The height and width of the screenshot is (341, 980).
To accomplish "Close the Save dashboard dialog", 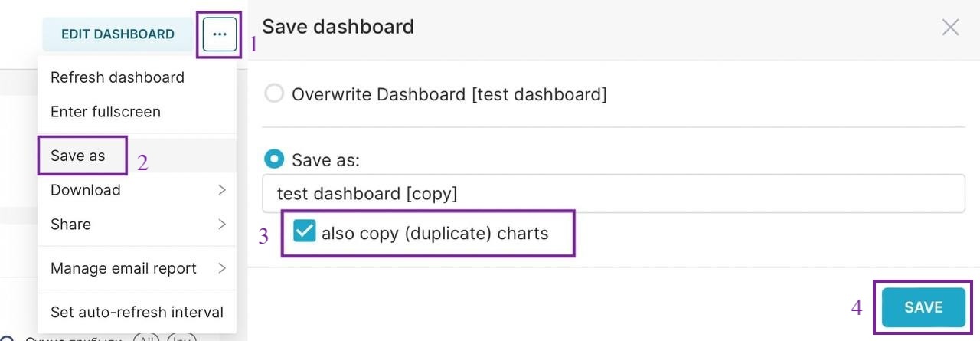I will click(x=950, y=28).
